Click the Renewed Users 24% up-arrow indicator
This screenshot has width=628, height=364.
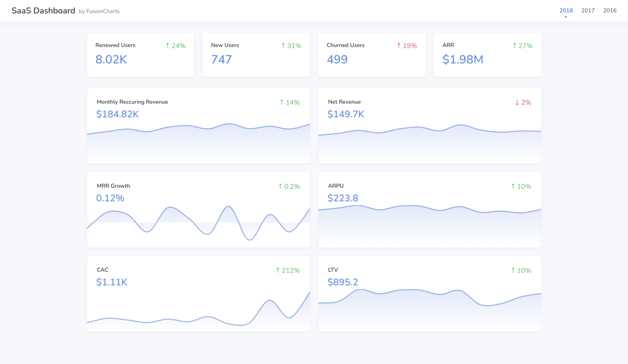tap(175, 46)
